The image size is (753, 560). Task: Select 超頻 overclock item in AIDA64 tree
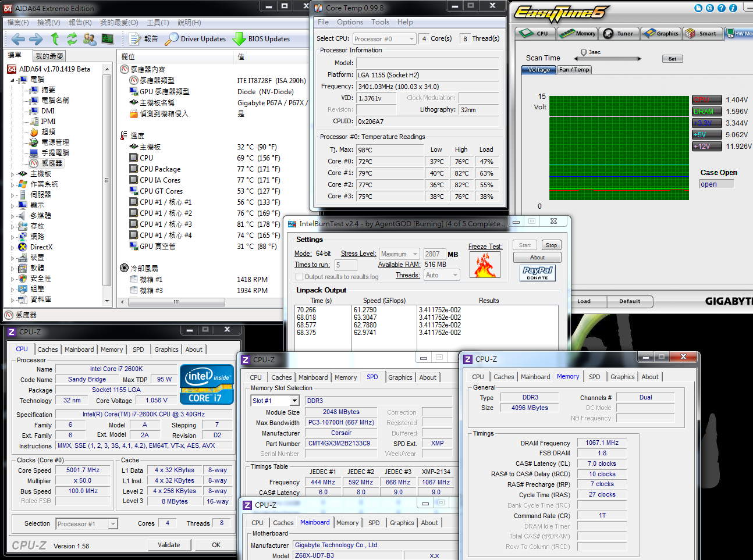click(42, 132)
